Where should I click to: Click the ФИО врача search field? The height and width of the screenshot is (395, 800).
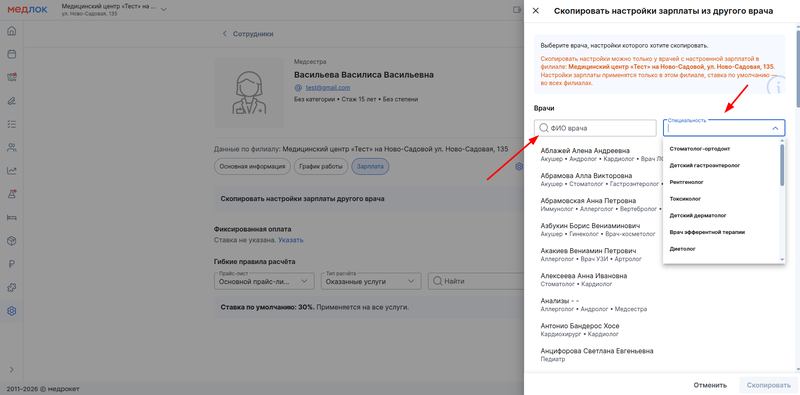coord(595,128)
